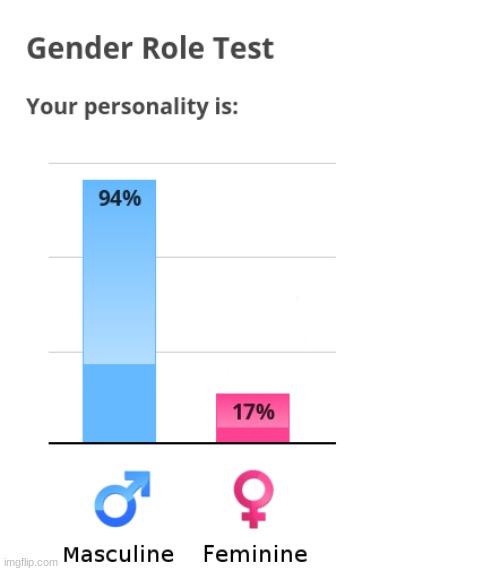Click the lighter upper part of the pink bar

253,410
